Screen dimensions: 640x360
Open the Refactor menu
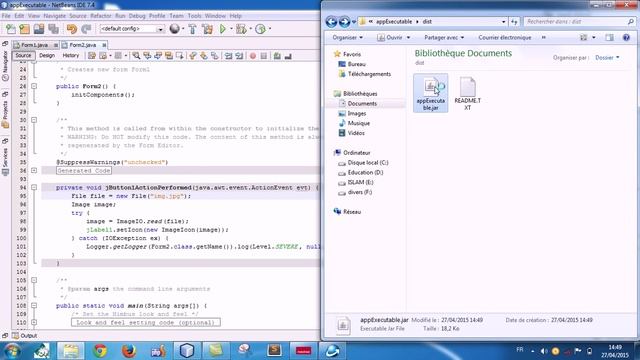tap(101, 16)
